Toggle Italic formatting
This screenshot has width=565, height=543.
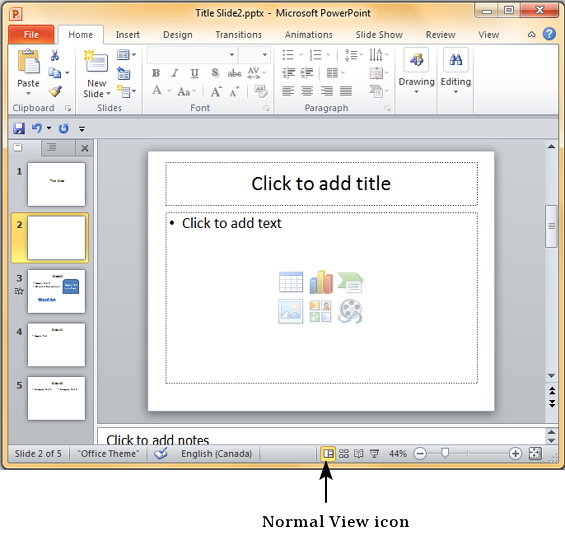point(175,73)
